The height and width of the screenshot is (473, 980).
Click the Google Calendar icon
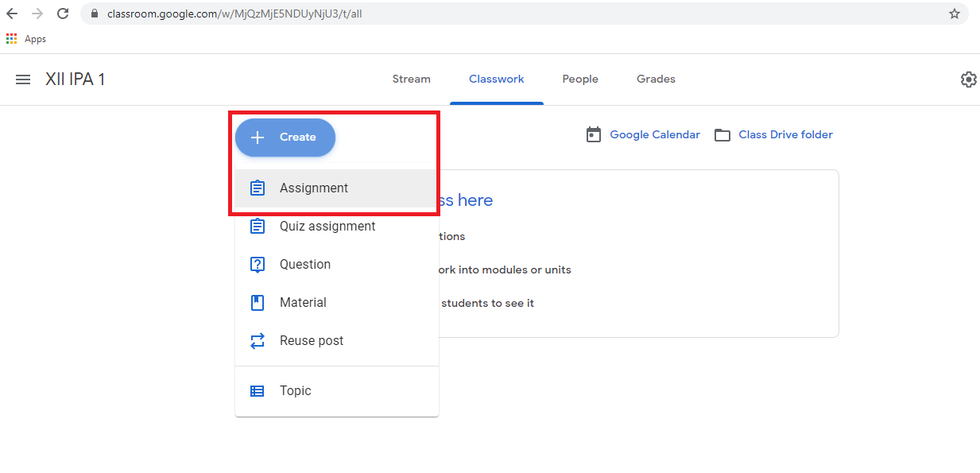pos(594,135)
